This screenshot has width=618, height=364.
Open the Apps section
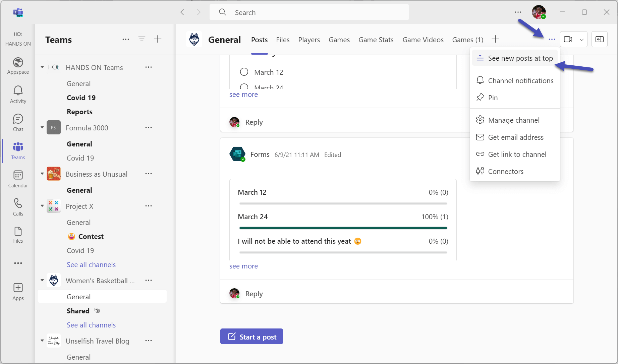click(18, 291)
